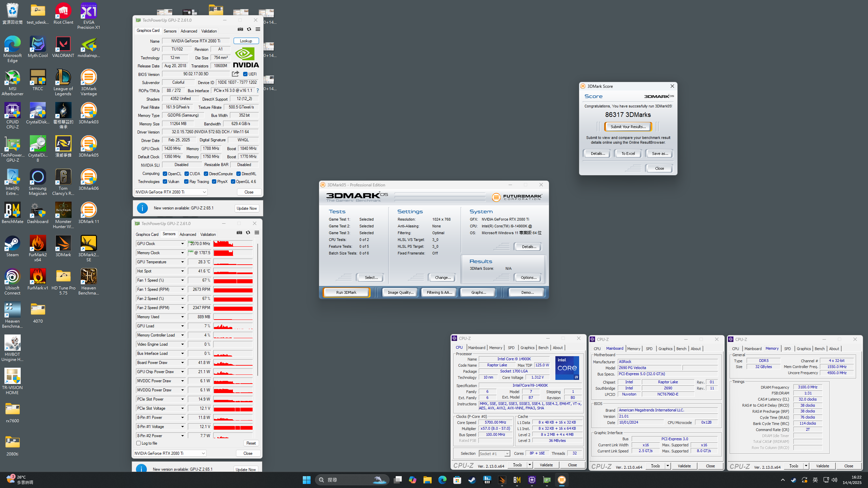The image size is (868, 488).
Task: Click Update Now in upper GPU-Z notice
Action: click(246, 208)
